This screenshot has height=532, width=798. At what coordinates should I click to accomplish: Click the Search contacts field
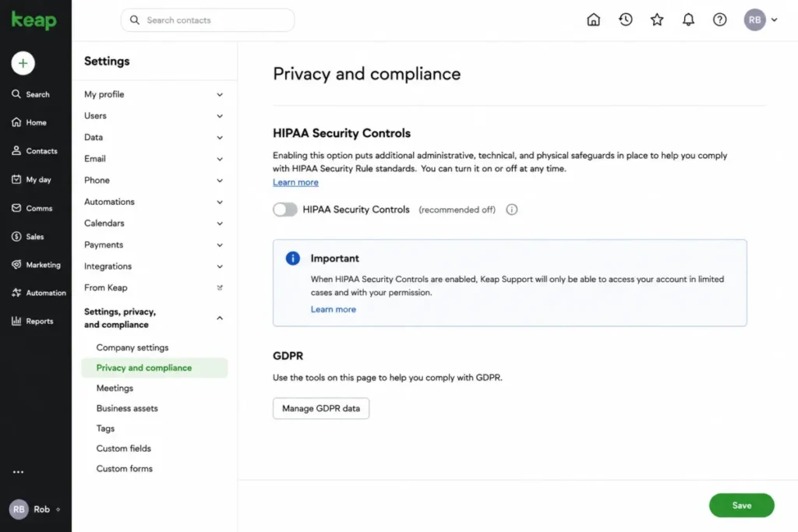(x=207, y=19)
